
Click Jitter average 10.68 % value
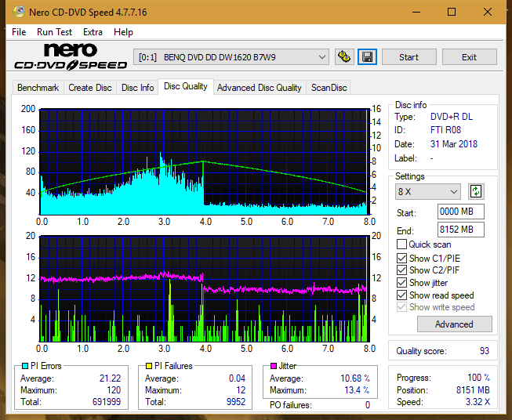pos(355,378)
